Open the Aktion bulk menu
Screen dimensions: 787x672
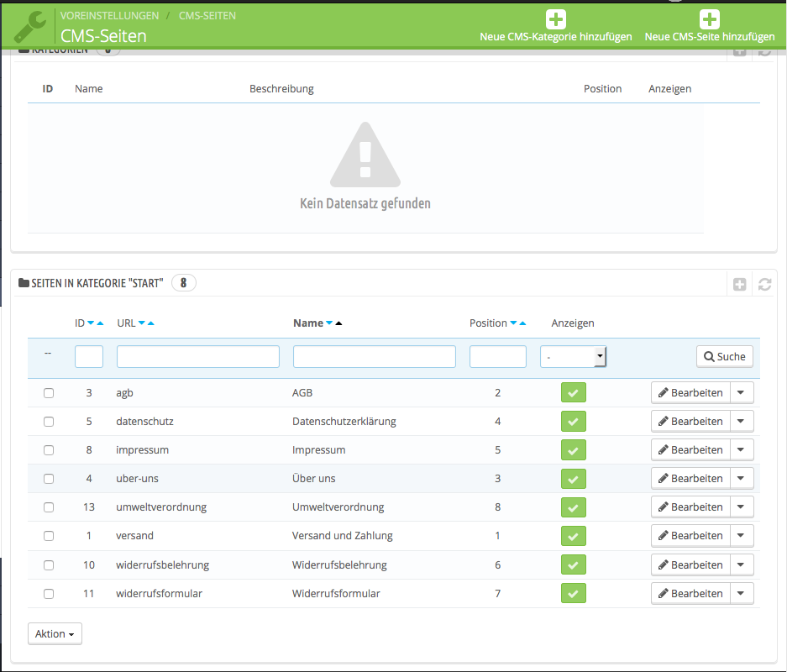point(55,634)
